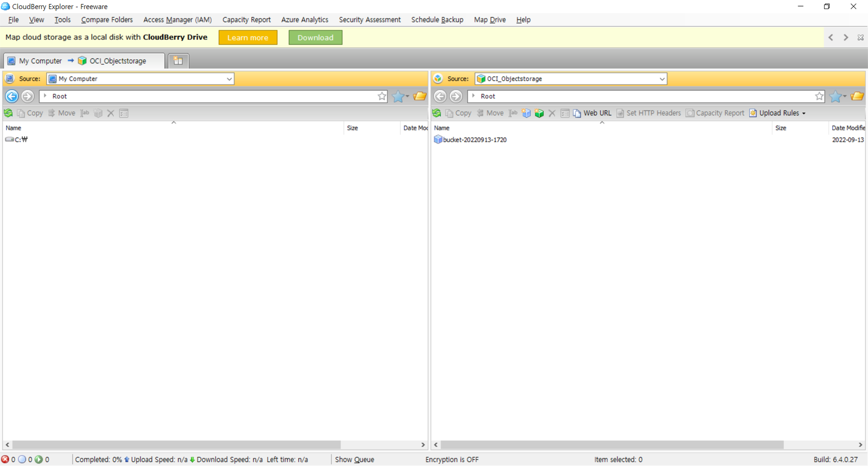Screen dimensions: 868x466
Task: Click the properties icon in right pane
Action: pos(565,113)
